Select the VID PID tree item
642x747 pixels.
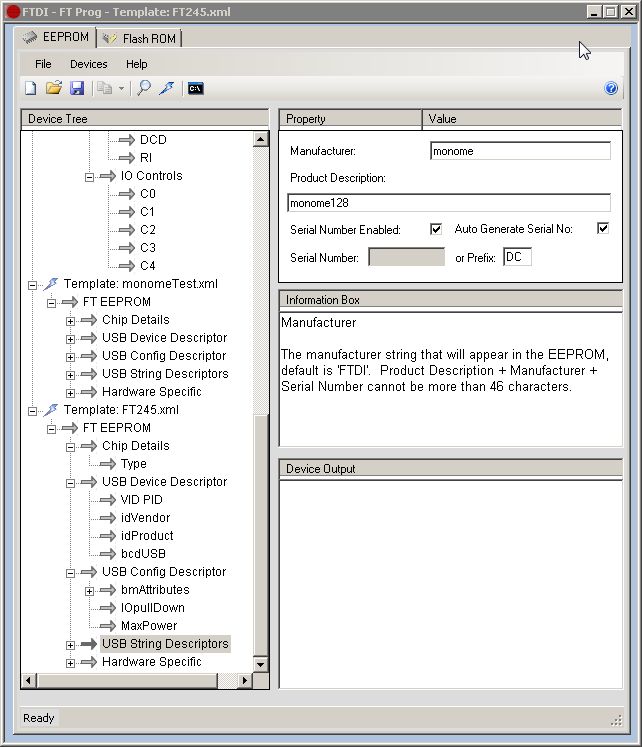coord(141,500)
